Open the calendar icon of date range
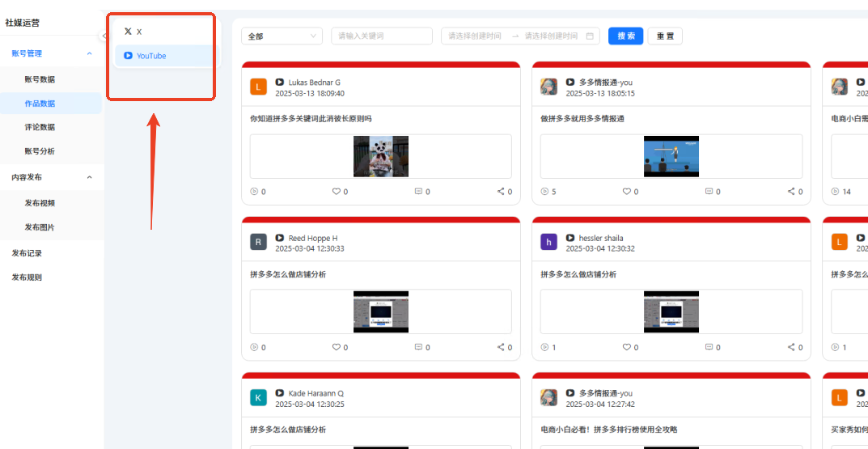 click(590, 36)
